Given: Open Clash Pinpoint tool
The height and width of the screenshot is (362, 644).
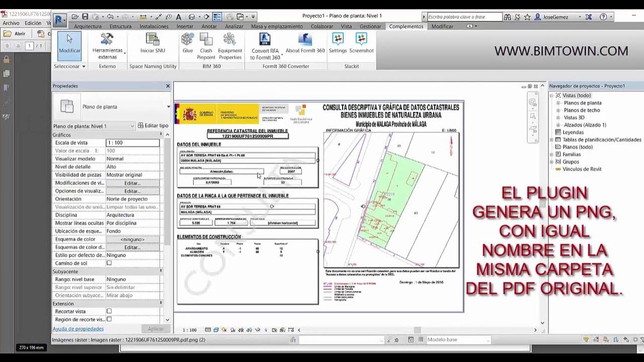Looking at the screenshot, I should [x=206, y=46].
